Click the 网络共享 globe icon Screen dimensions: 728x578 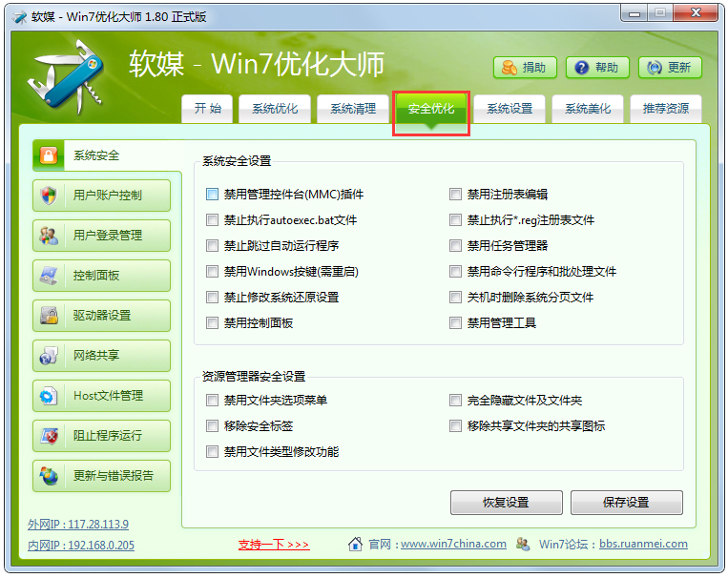coord(49,356)
